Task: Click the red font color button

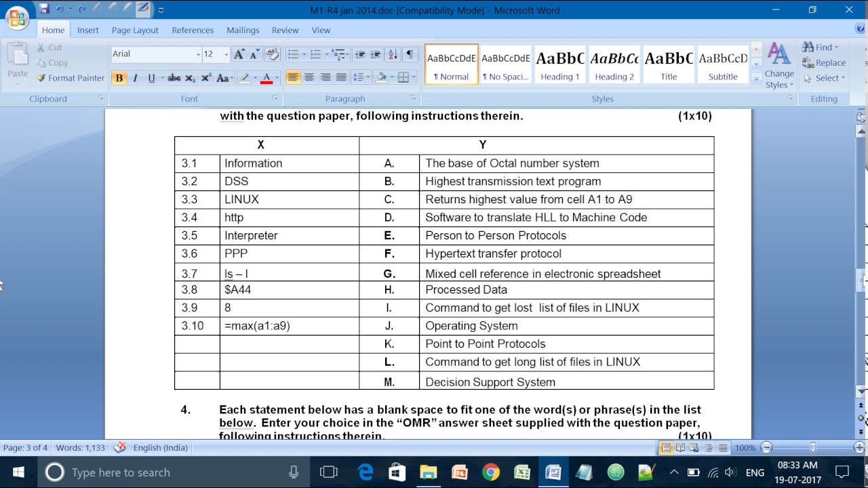Action: (x=267, y=78)
